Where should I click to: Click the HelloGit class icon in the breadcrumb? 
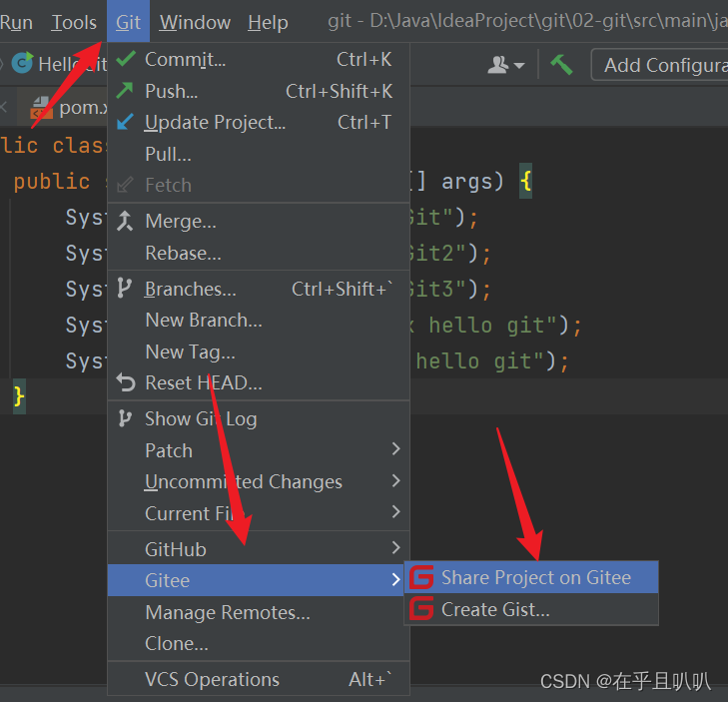coord(22,63)
